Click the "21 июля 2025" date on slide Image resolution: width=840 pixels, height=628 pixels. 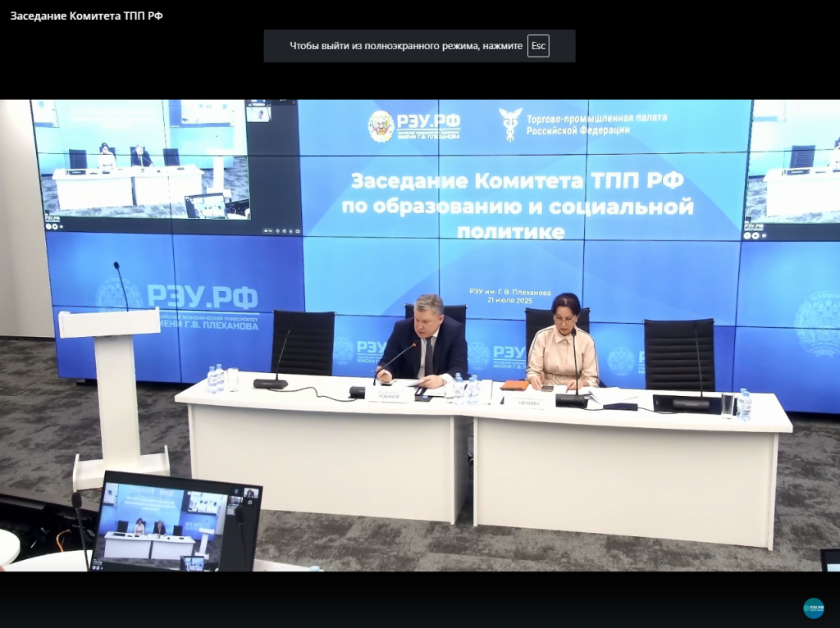(509, 300)
